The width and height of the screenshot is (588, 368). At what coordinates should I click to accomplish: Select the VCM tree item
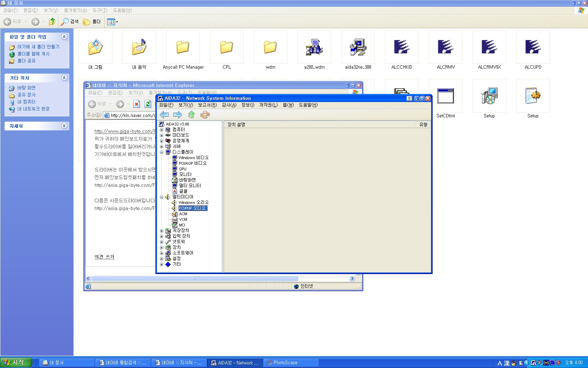[x=183, y=219]
